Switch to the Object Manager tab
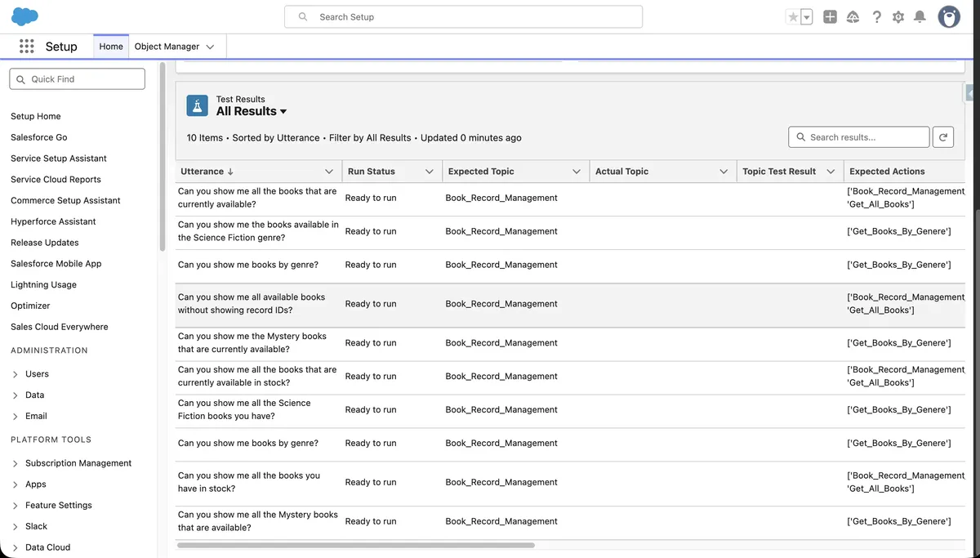 point(167,46)
